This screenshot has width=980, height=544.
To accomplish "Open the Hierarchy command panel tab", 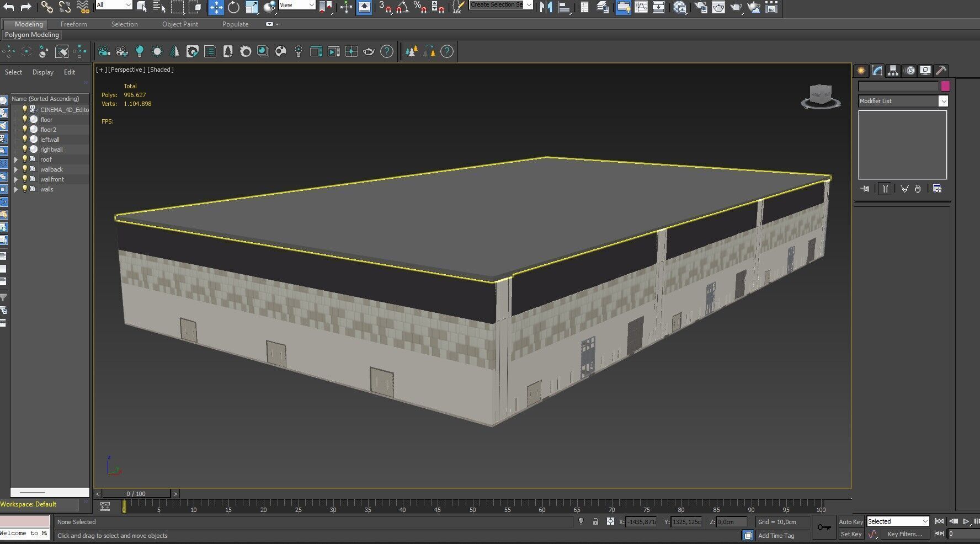I will (x=893, y=71).
